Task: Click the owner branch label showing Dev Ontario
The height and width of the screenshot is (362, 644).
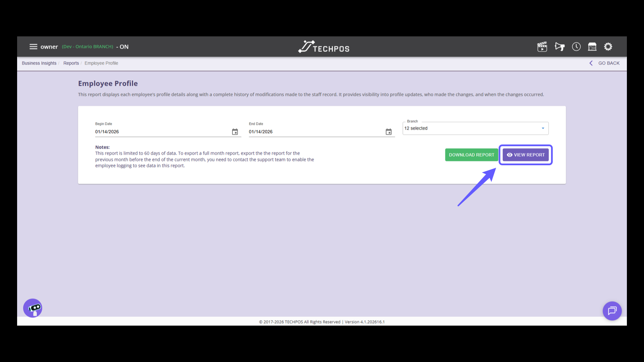Action: point(87,47)
